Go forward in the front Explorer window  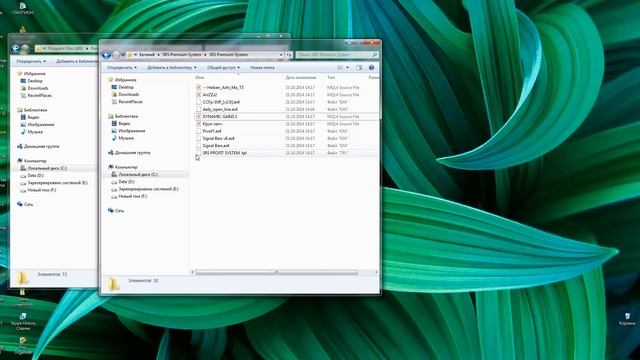(x=116, y=55)
